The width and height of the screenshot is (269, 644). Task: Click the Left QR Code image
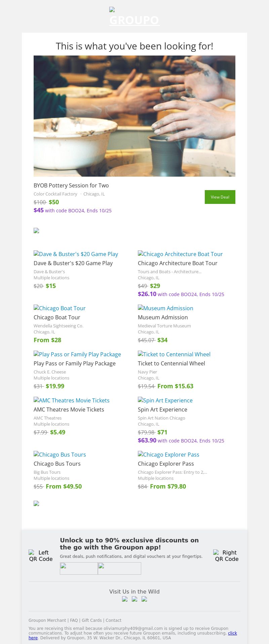41,556
